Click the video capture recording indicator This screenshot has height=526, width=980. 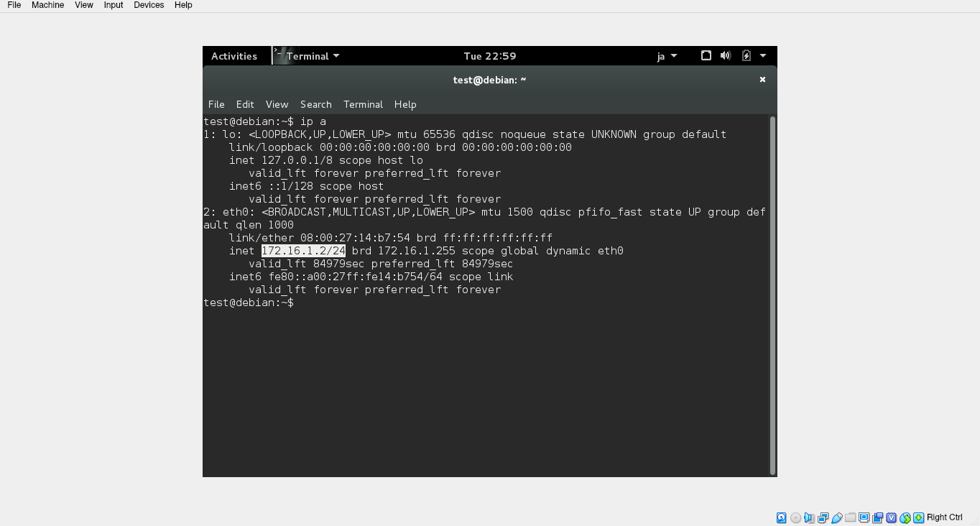click(x=878, y=517)
